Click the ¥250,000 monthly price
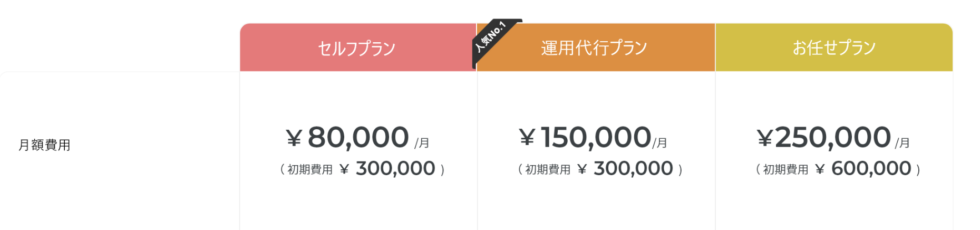This screenshot has width=980, height=230. pos(833,137)
